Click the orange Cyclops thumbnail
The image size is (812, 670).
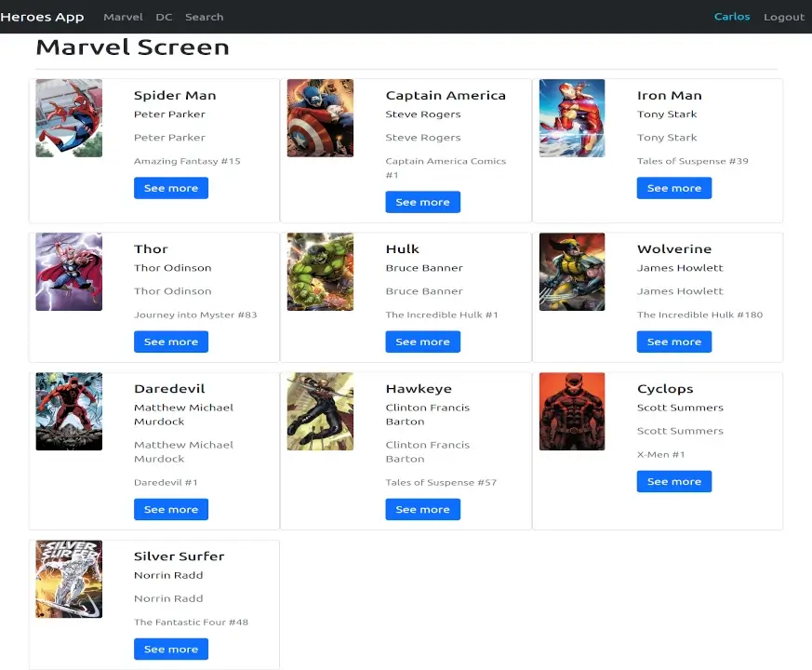(x=572, y=411)
